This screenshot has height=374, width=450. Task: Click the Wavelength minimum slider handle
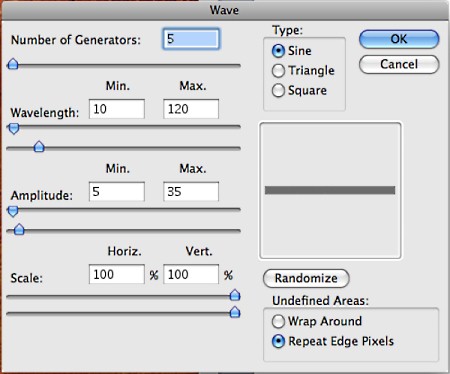pyautogui.click(x=13, y=128)
